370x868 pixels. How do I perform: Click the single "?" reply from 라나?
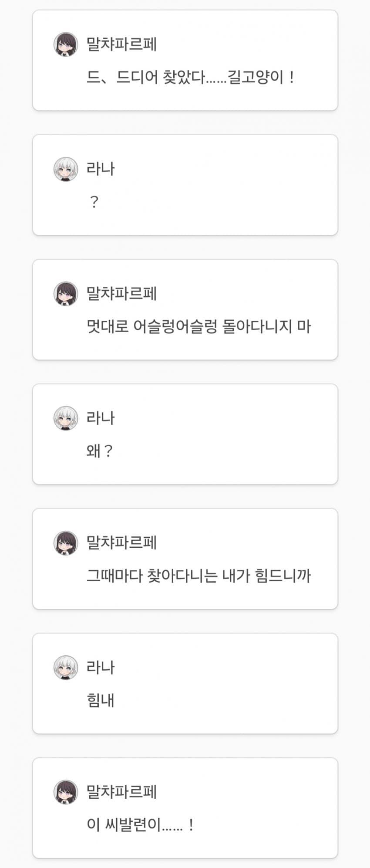(94, 202)
